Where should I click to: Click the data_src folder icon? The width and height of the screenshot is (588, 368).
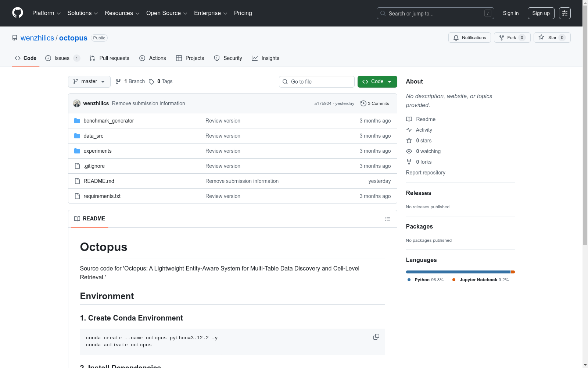coord(77,136)
